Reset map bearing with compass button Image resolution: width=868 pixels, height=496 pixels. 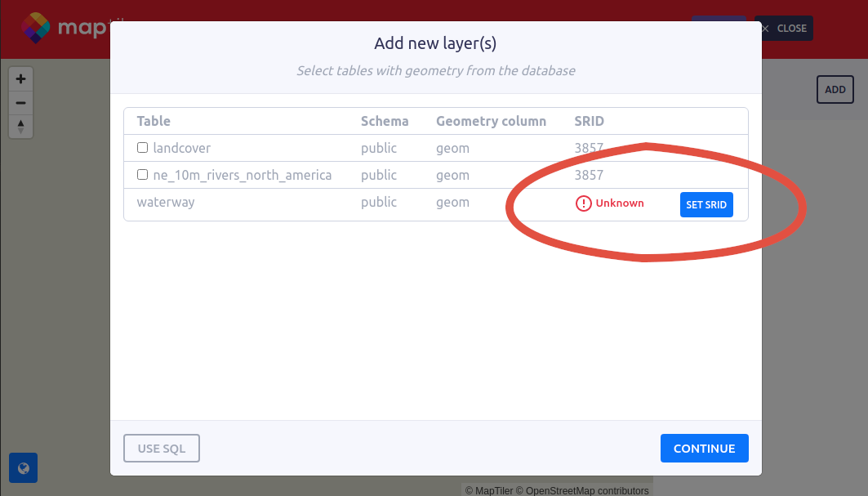pos(20,126)
